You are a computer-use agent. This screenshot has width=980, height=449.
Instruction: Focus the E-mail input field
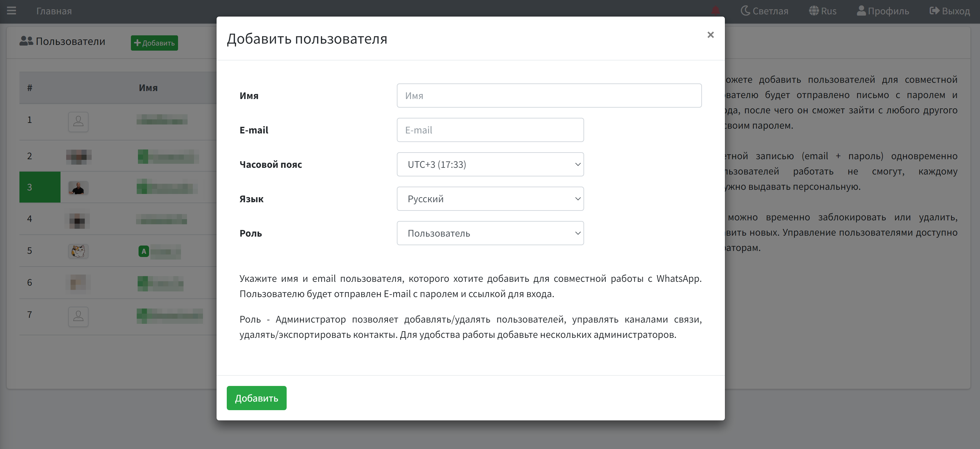coord(490,130)
